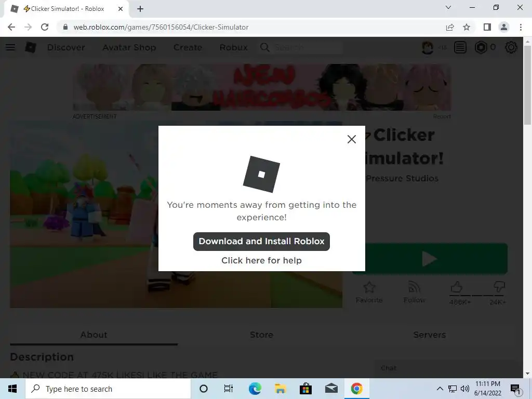Screen dimensions: 532x399
Task: Open Microsoft Store from taskbar
Action: point(305,389)
